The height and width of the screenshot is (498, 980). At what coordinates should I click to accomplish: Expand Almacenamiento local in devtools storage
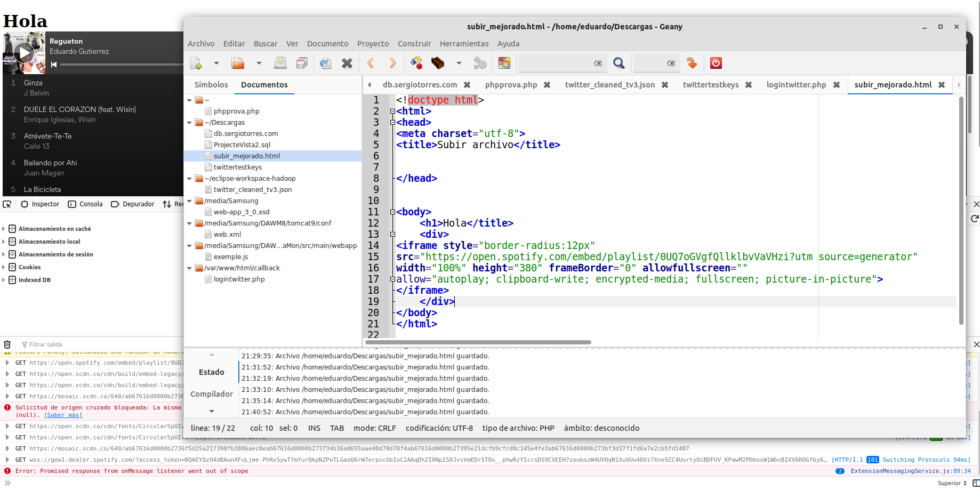tap(4, 242)
